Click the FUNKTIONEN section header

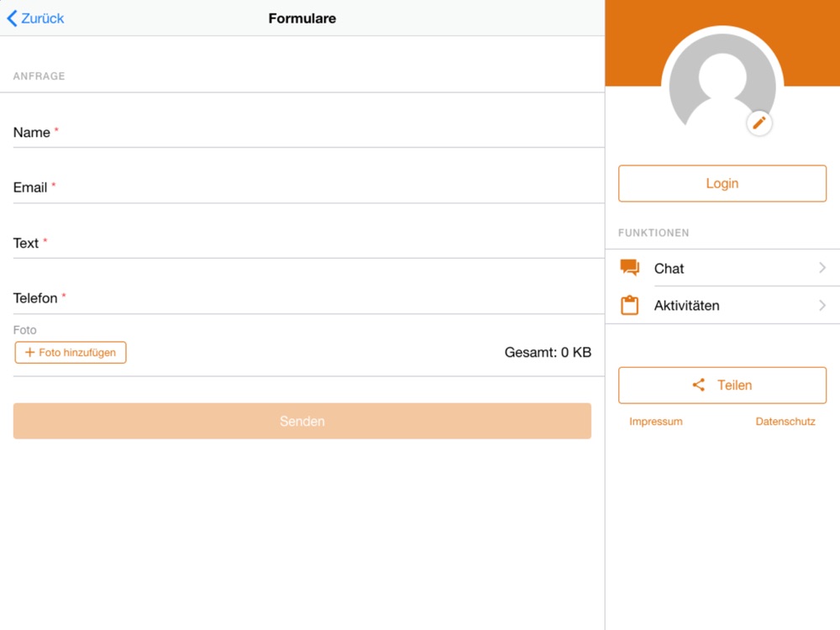tap(654, 233)
